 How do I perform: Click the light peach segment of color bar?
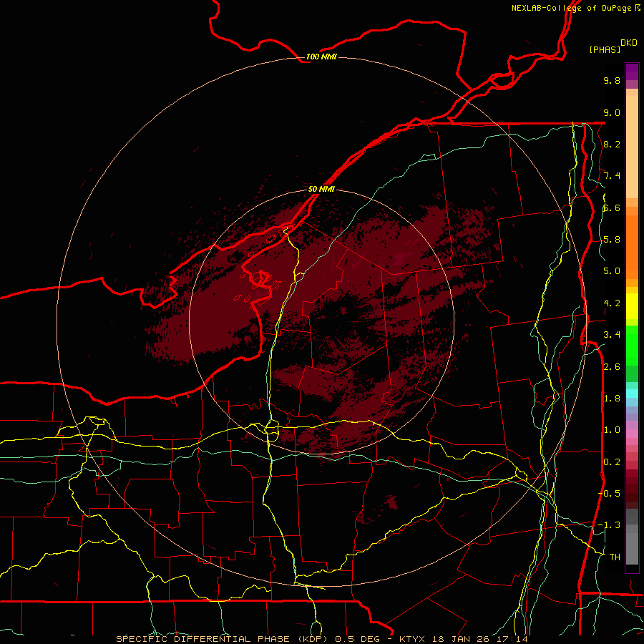click(x=632, y=147)
